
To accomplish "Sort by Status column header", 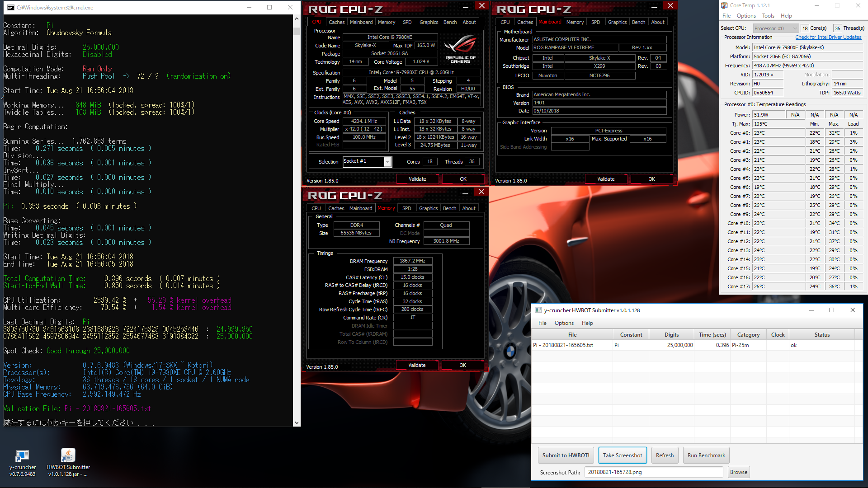I will click(x=822, y=335).
